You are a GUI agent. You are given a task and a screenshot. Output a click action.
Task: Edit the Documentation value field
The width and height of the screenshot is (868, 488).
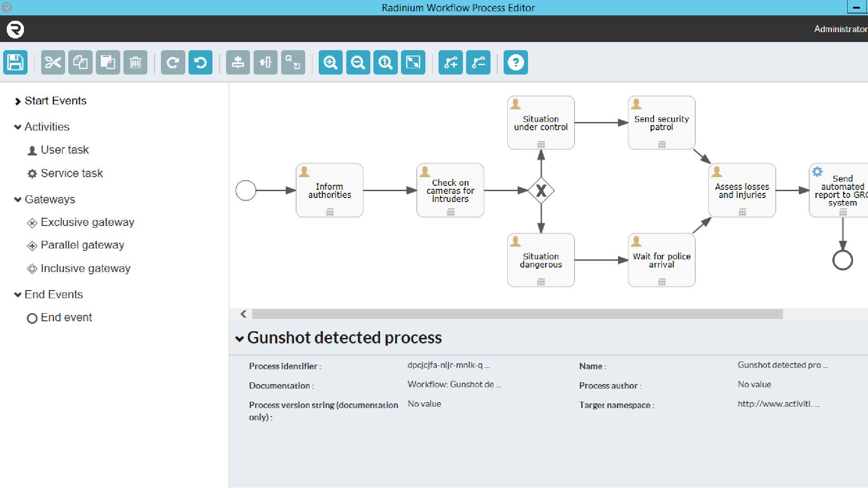[x=454, y=385]
